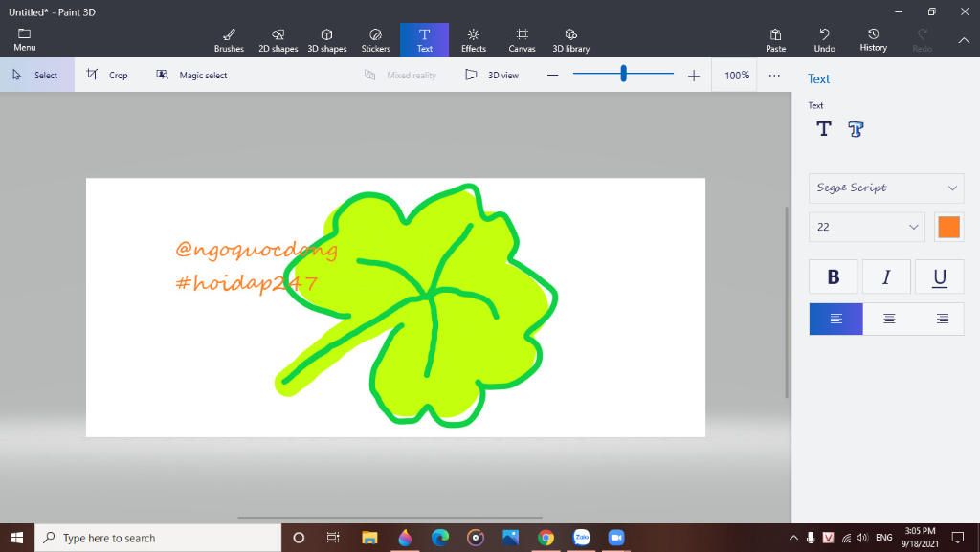980x552 pixels.
Task: Toggle 3D view
Action: (x=492, y=75)
